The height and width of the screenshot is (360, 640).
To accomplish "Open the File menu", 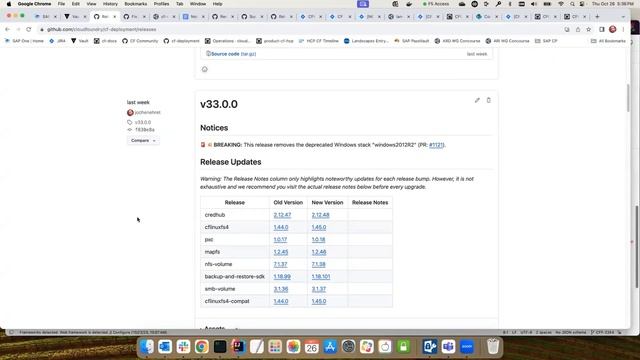I will (61, 4).
